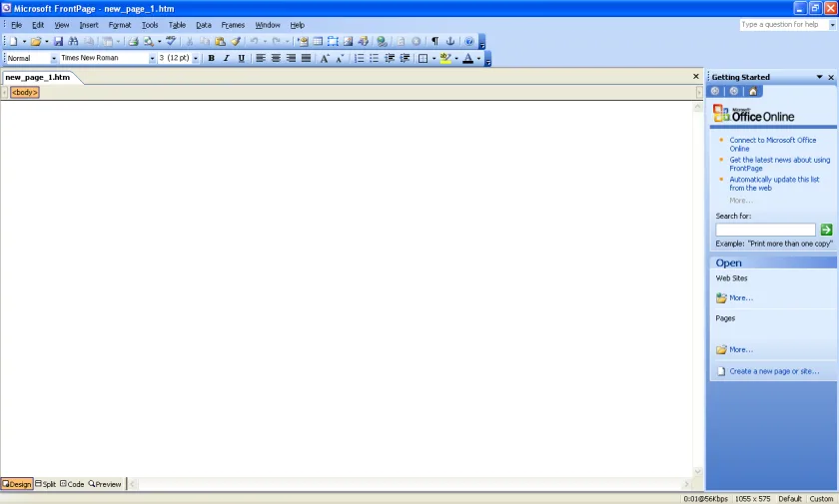Expand the Times New Roman font dropdown
The height and width of the screenshot is (504, 839).
click(x=153, y=58)
